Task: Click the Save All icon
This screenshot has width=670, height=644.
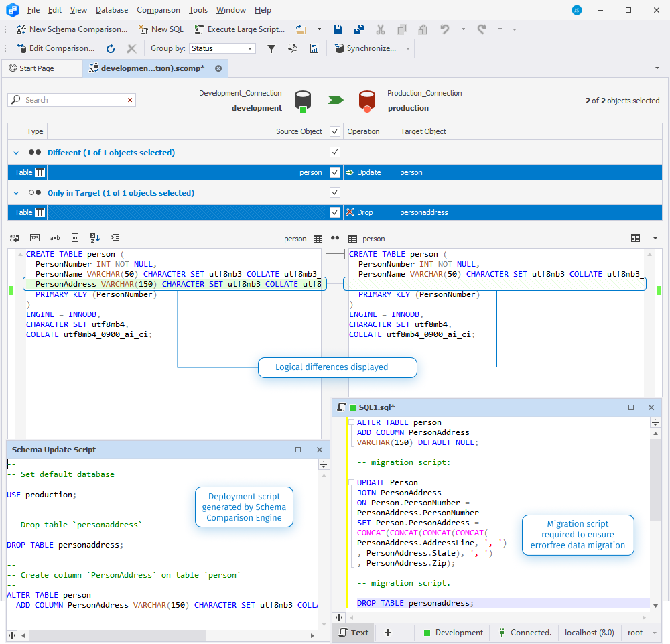Action: 359,29
